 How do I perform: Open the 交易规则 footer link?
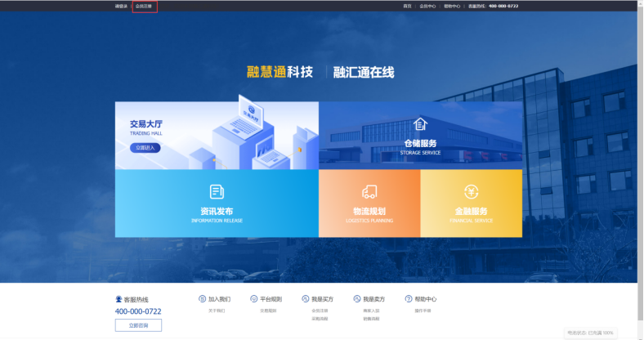(268, 311)
